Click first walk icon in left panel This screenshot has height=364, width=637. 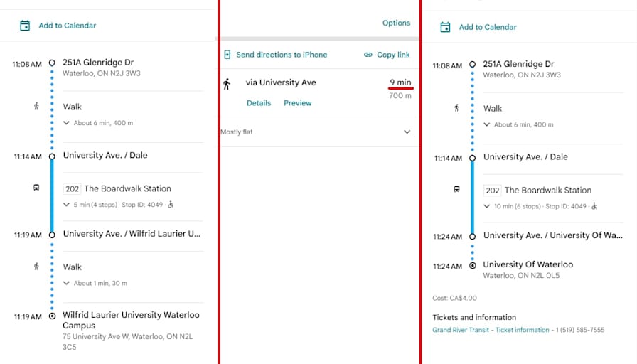click(x=36, y=107)
